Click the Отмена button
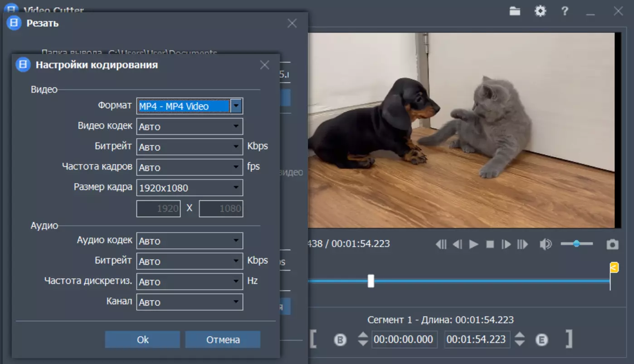634x364 pixels. pos(223,340)
